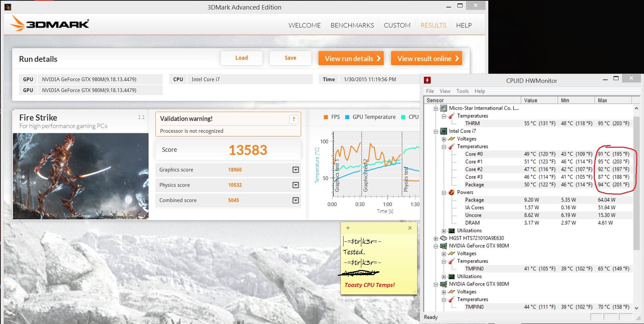The image size is (644, 324).
Task: Click the HWMonitor vertical scrollbar down arrow
Action: (636, 308)
